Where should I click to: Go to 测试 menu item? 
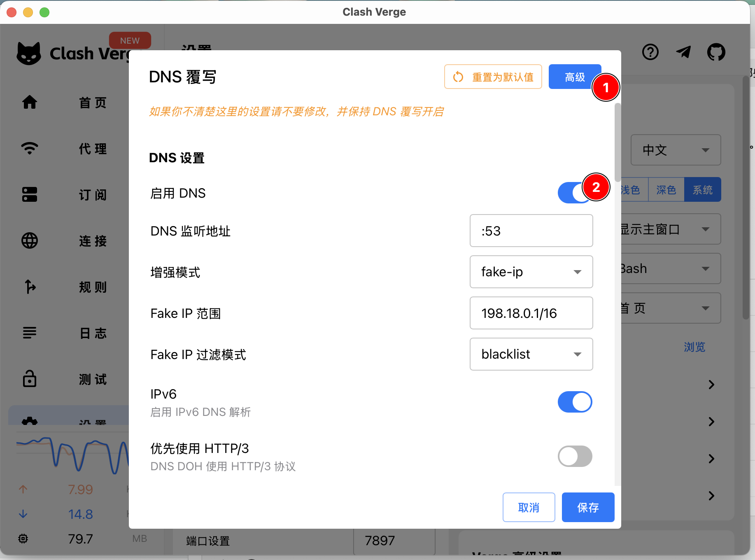click(x=93, y=379)
